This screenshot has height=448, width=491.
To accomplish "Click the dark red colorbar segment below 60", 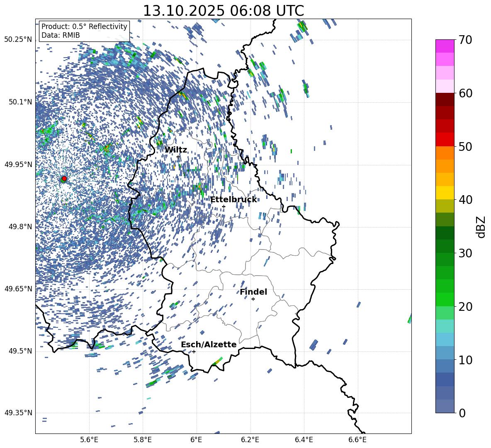I will (x=445, y=99).
